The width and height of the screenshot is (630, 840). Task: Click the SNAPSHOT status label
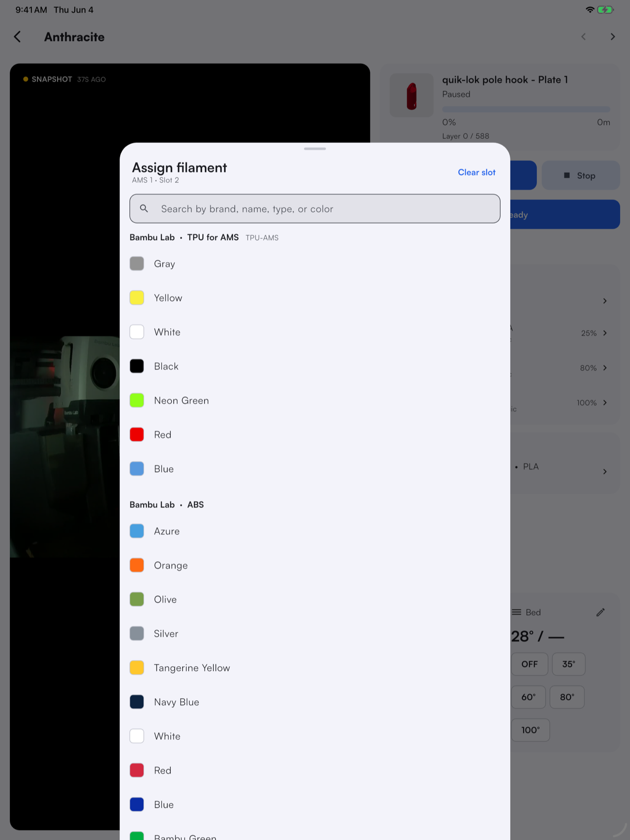[x=52, y=79]
